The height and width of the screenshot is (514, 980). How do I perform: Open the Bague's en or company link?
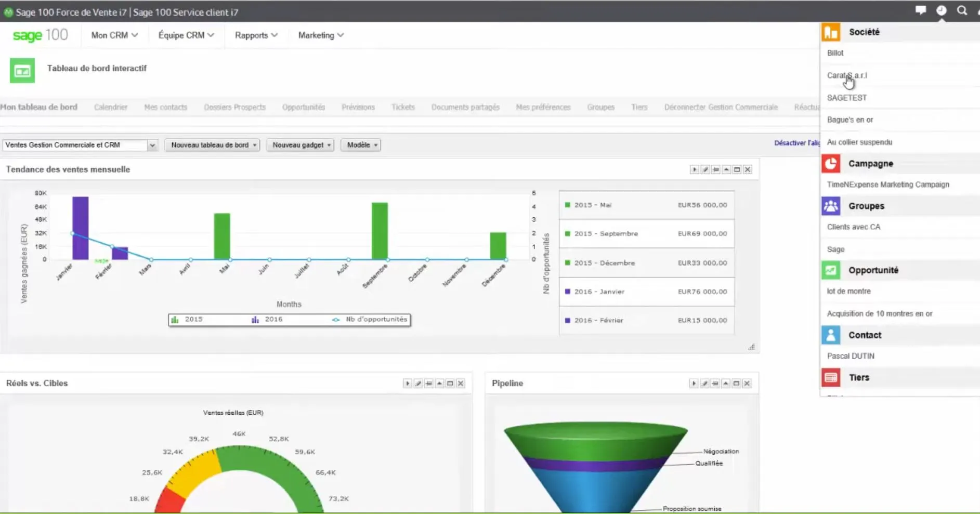coord(850,120)
